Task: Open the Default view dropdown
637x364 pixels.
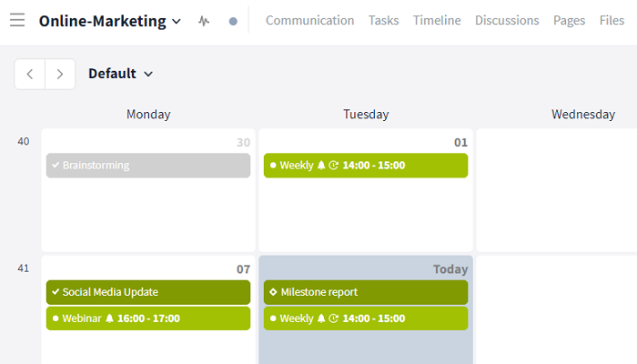Action: (121, 74)
